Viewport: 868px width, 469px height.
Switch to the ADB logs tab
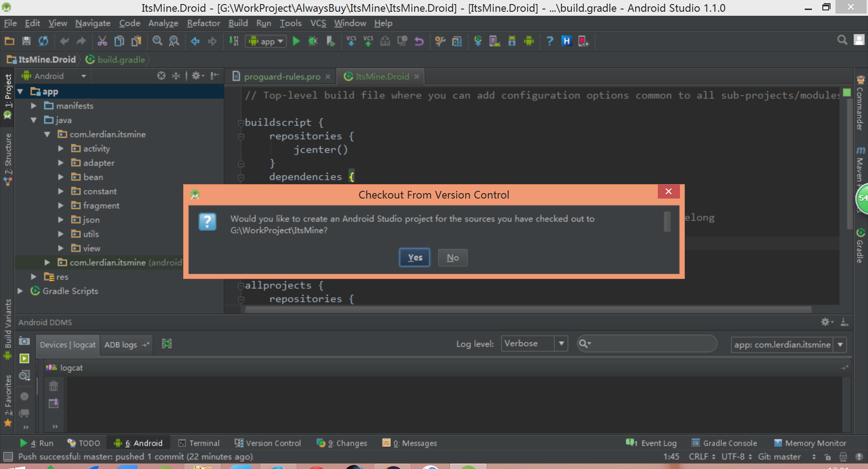pyautogui.click(x=126, y=345)
